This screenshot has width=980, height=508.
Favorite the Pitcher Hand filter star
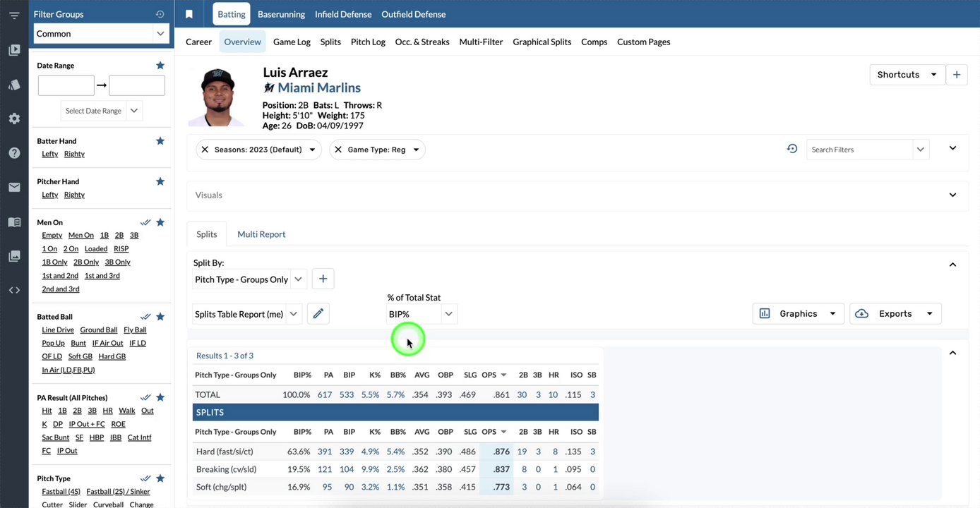(160, 181)
